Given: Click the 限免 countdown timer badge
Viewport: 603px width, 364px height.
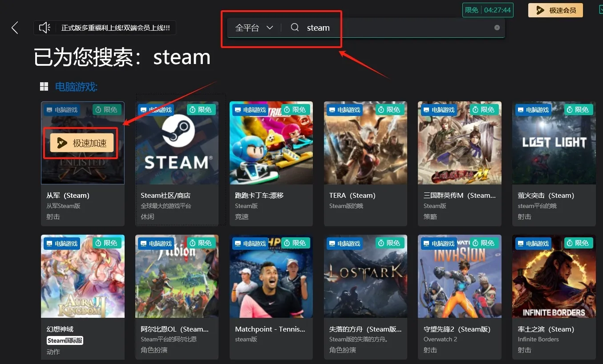Looking at the screenshot, I should coord(488,10).
